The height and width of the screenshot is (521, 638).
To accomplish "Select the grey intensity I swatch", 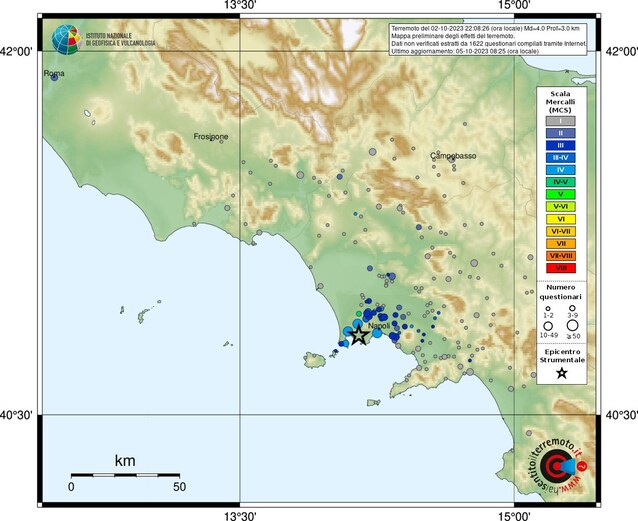I will tap(561, 121).
